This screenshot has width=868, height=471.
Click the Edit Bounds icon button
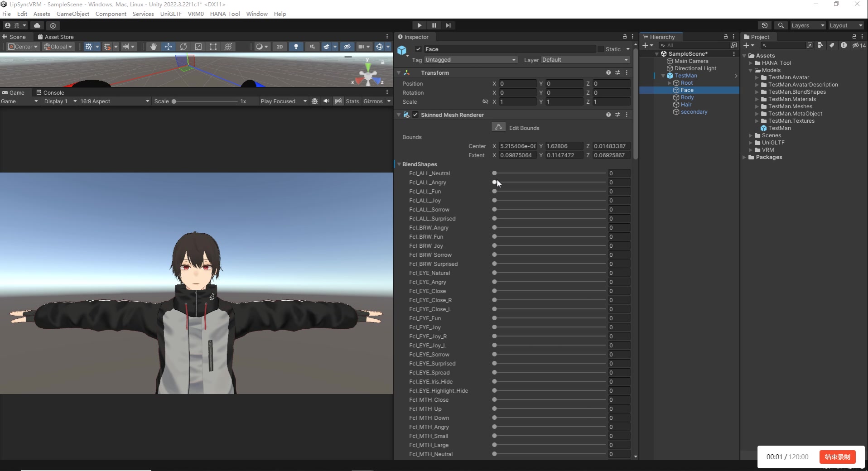[498, 127]
